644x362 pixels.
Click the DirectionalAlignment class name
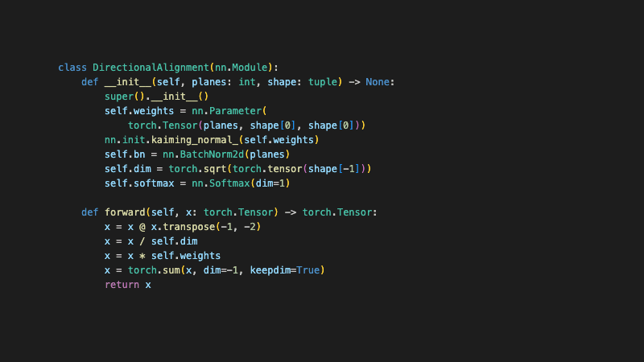tap(151, 68)
